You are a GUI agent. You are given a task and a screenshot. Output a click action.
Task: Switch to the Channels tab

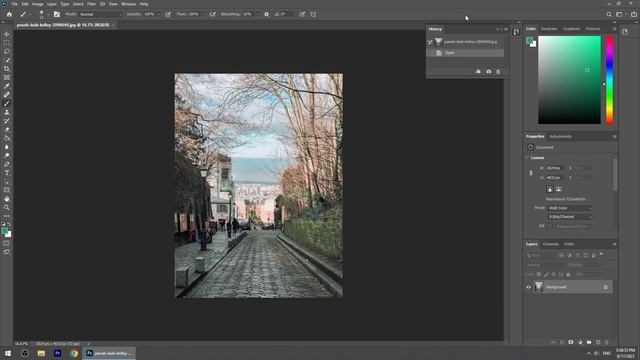(551, 244)
